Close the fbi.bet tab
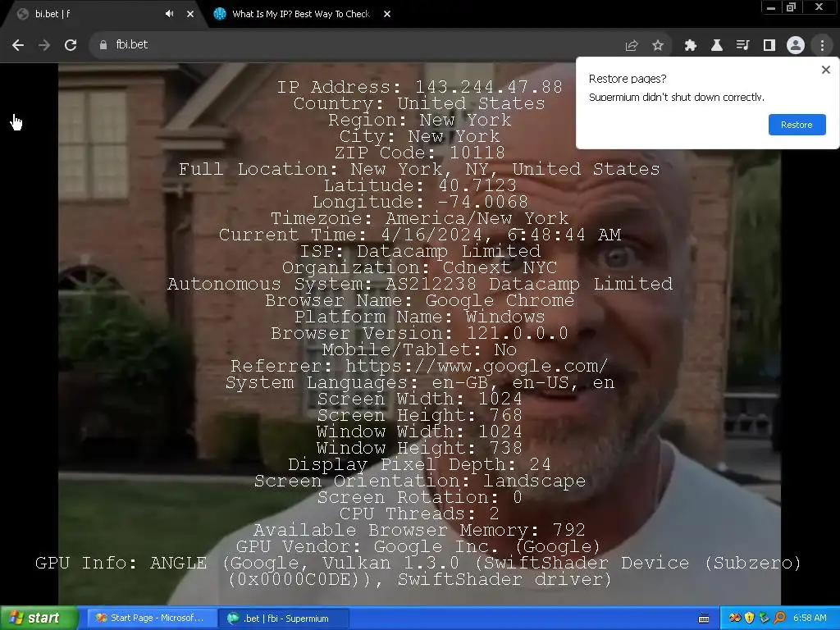The image size is (840, 630). [x=190, y=14]
